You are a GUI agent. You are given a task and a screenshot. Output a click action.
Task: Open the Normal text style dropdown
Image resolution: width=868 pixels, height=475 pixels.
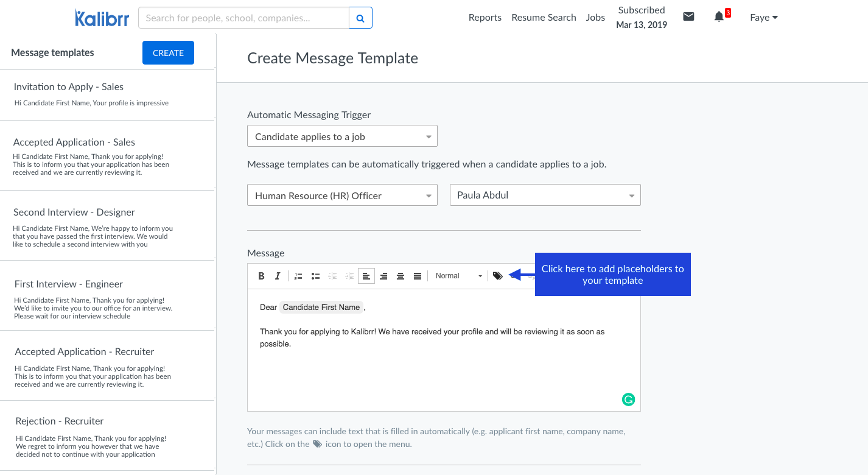tap(458, 276)
